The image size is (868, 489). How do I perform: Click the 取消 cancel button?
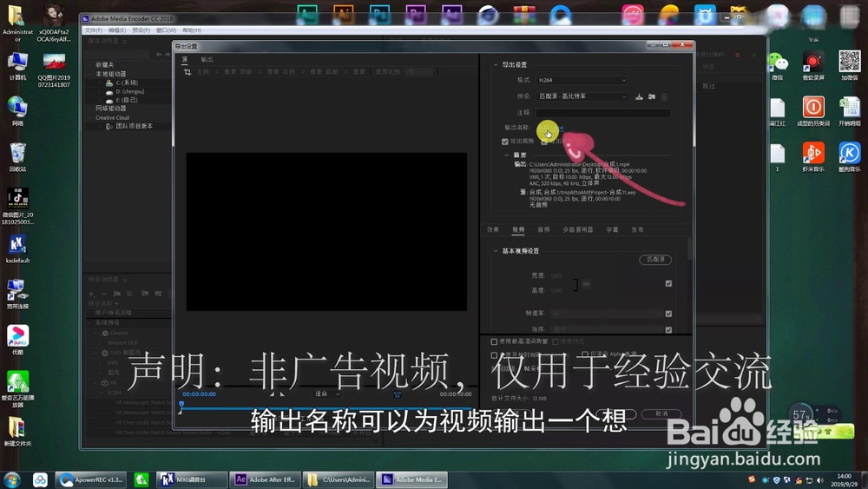click(x=661, y=413)
